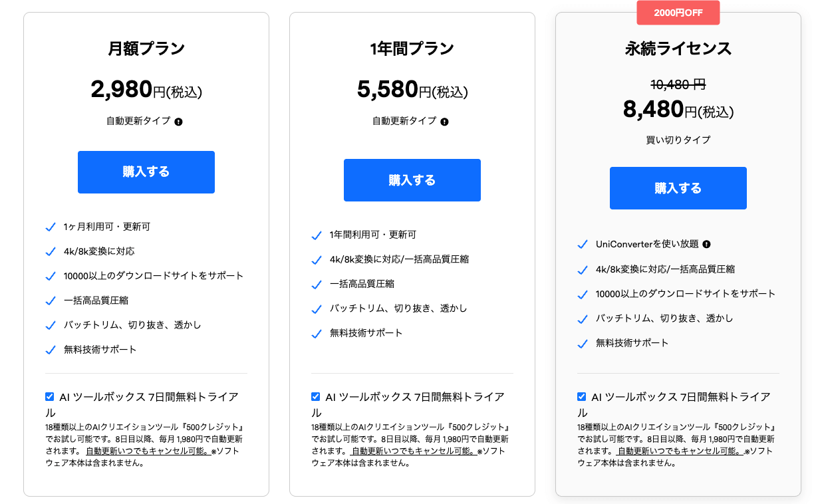This screenshot has height=504, width=814.
Task: Toggle AI ツールボックス trial under 1年間プラン
Action: pos(315,396)
